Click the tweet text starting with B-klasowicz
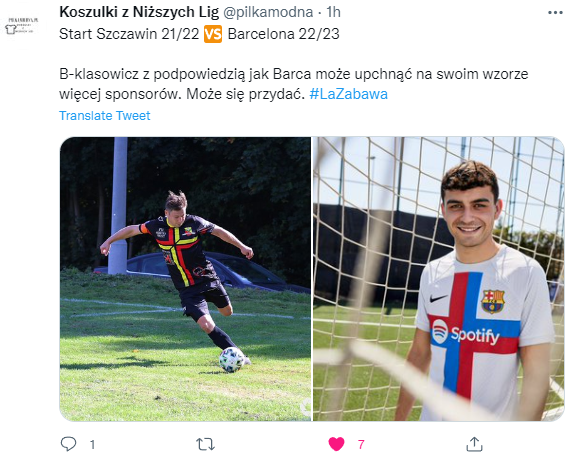The width and height of the screenshot is (579, 462). click(x=294, y=84)
